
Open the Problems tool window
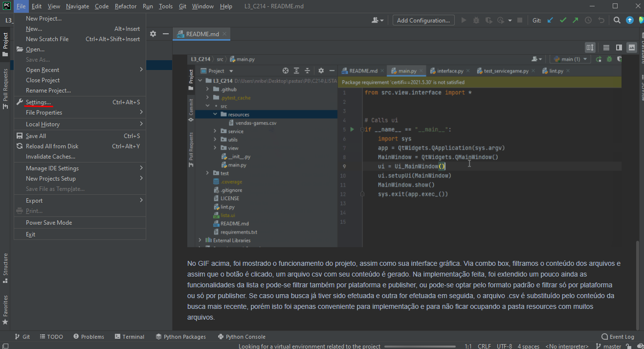tap(89, 337)
